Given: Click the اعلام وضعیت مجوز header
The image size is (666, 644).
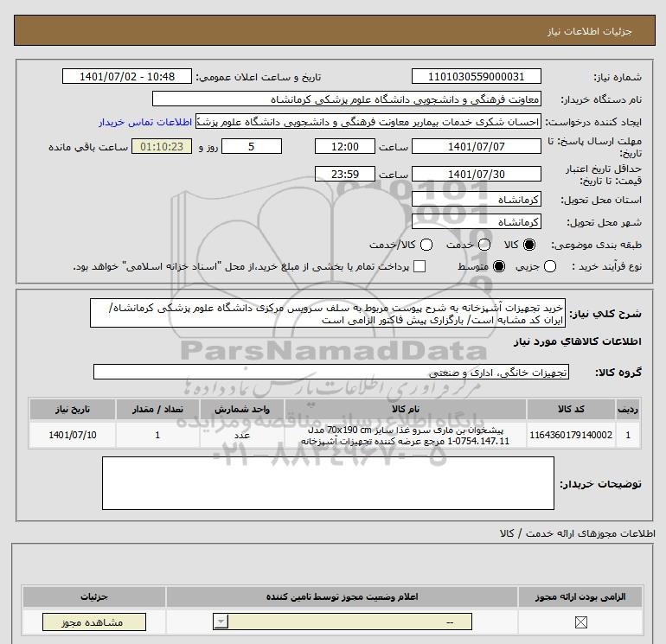Looking at the screenshot, I should tap(342, 596).
